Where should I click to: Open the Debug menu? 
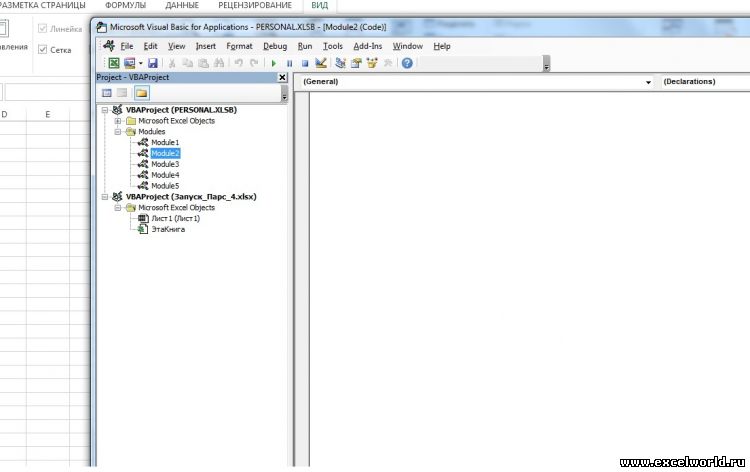pos(274,46)
